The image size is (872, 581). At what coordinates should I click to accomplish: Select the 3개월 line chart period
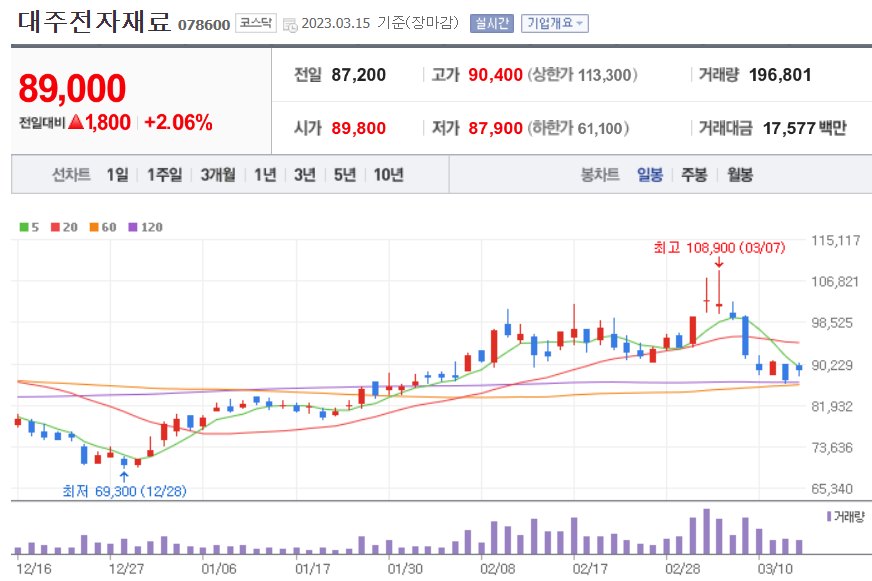point(218,175)
